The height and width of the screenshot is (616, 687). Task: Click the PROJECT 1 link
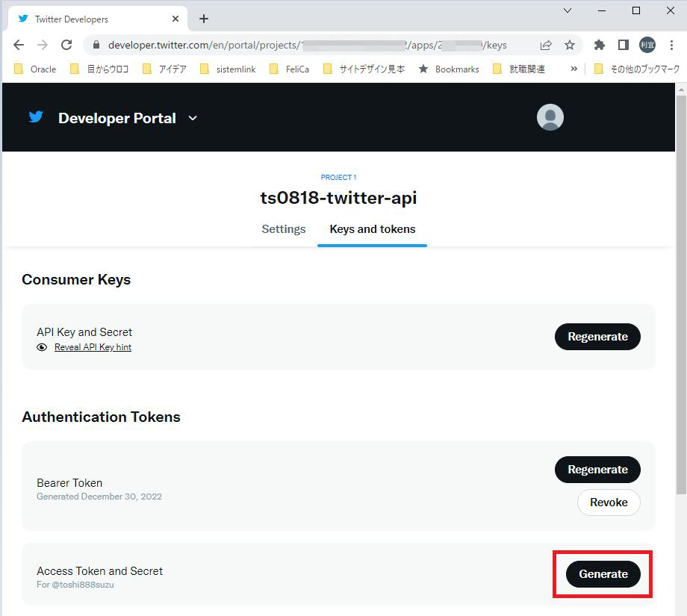[338, 178]
